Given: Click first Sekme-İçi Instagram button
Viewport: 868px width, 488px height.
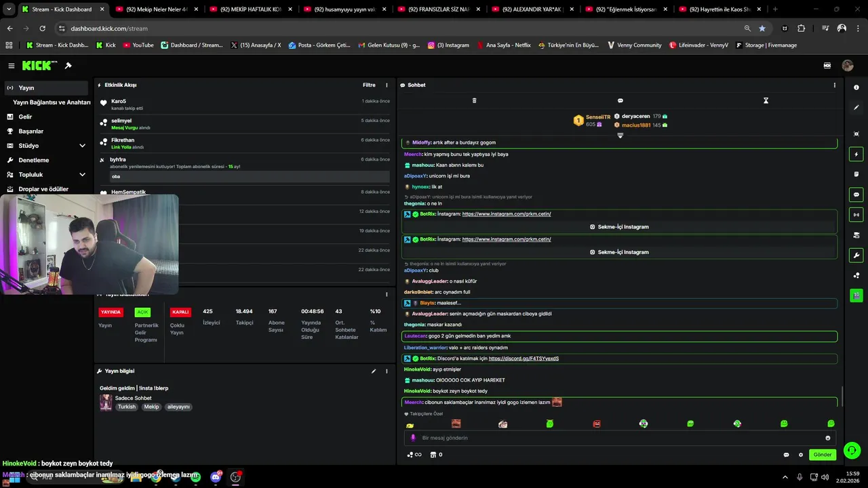Looking at the screenshot, I should [619, 227].
